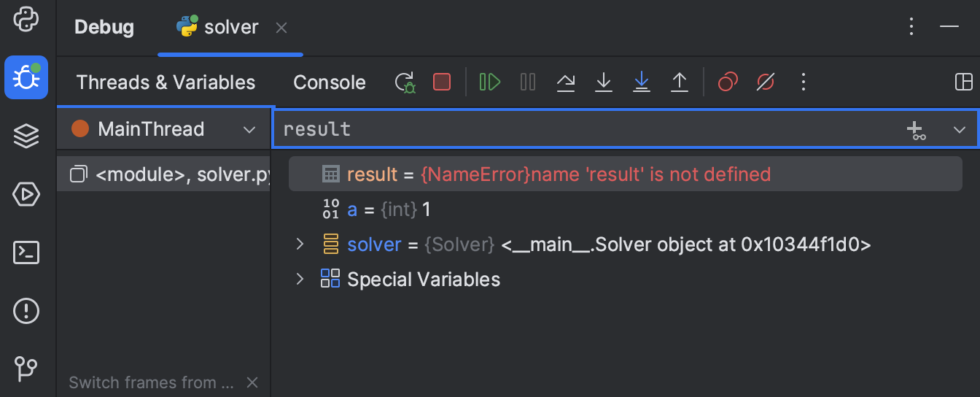Open View Breakpoints dialog
The height and width of the screenshot is (397, 980).
(x=728, y=82)
